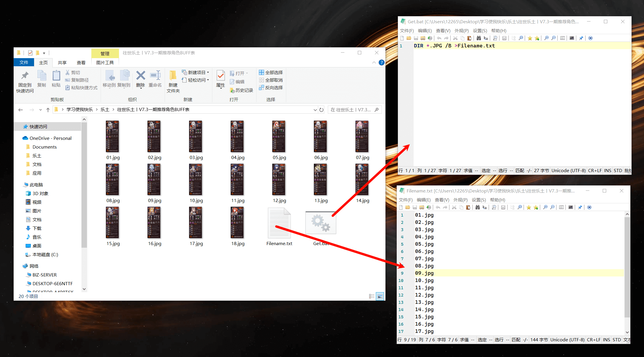This screenshot has height=357, width=644.
Task: Click New file icon in Get.bat window
Action: 402,38
